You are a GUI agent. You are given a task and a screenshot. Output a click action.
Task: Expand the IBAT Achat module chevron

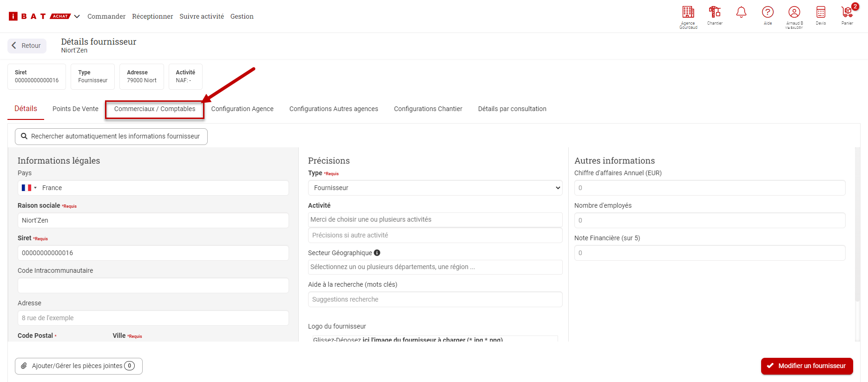coord(77,17)
